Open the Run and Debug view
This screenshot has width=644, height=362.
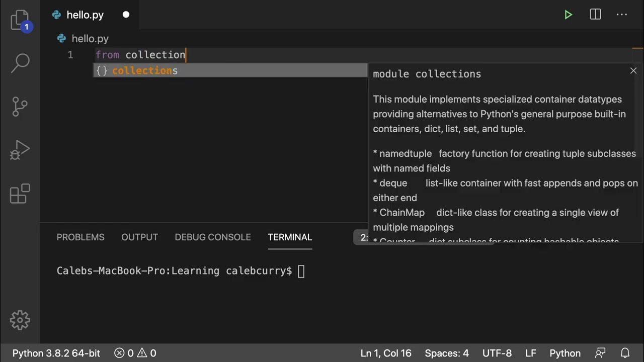pyautogui.click(x=20, y=150)
